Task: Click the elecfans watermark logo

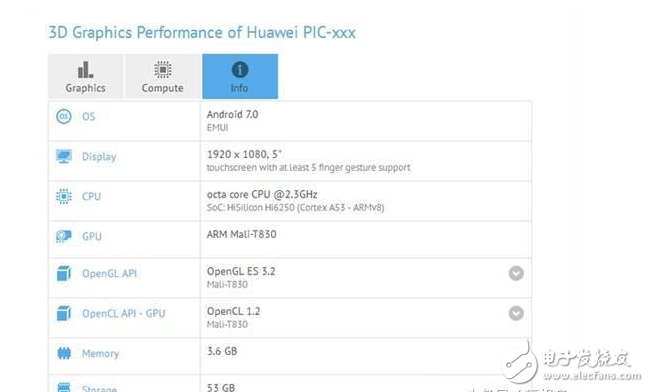Action: pyautogui.click(x=571, y=363)
